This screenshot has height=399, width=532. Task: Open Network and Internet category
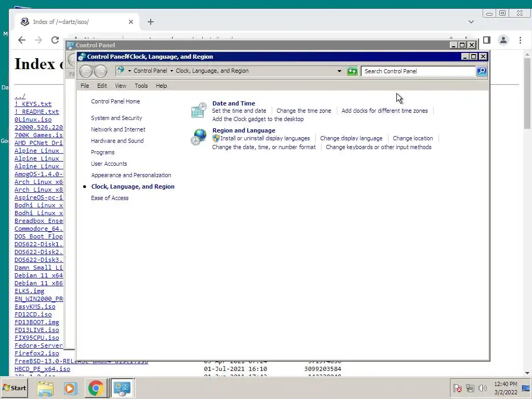click(x=118, y=129)
